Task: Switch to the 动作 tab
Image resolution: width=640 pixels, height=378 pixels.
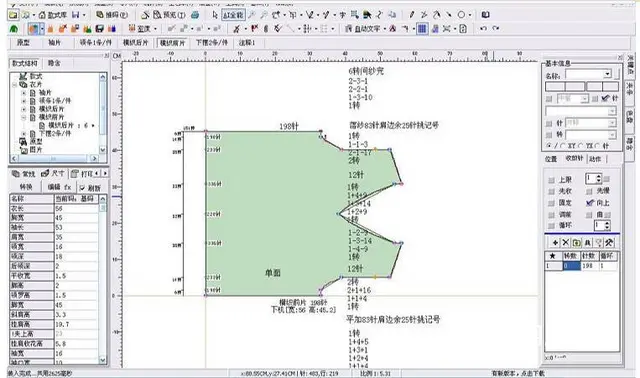Action: click(595, 158)
